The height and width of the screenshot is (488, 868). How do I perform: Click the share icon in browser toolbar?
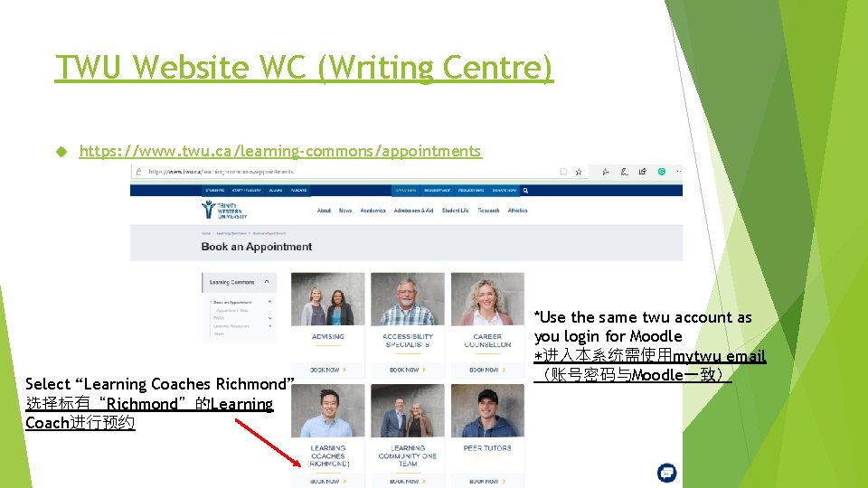(x=642, y=172)
